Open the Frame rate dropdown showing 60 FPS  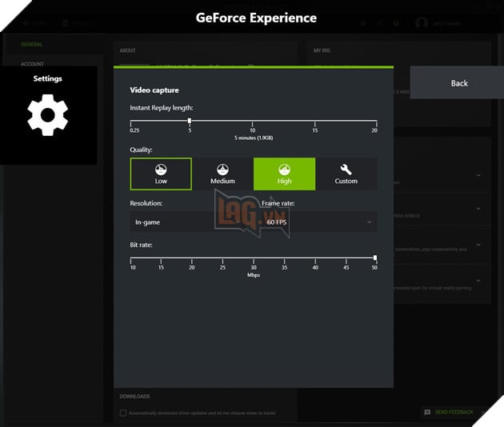point(319,222)
